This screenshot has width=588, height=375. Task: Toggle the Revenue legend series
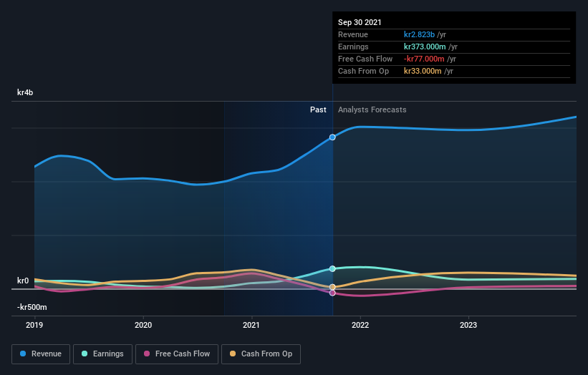pos(41,354)
